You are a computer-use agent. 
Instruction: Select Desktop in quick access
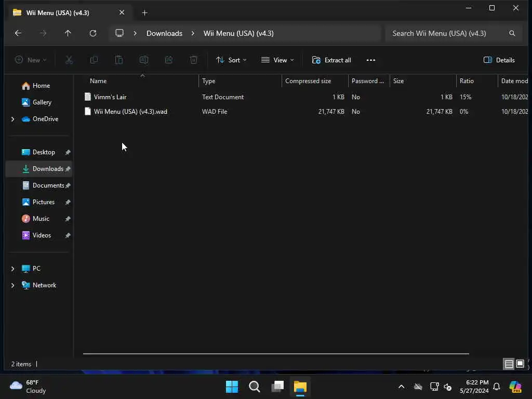pyautogui.click(x=38, y=152)
